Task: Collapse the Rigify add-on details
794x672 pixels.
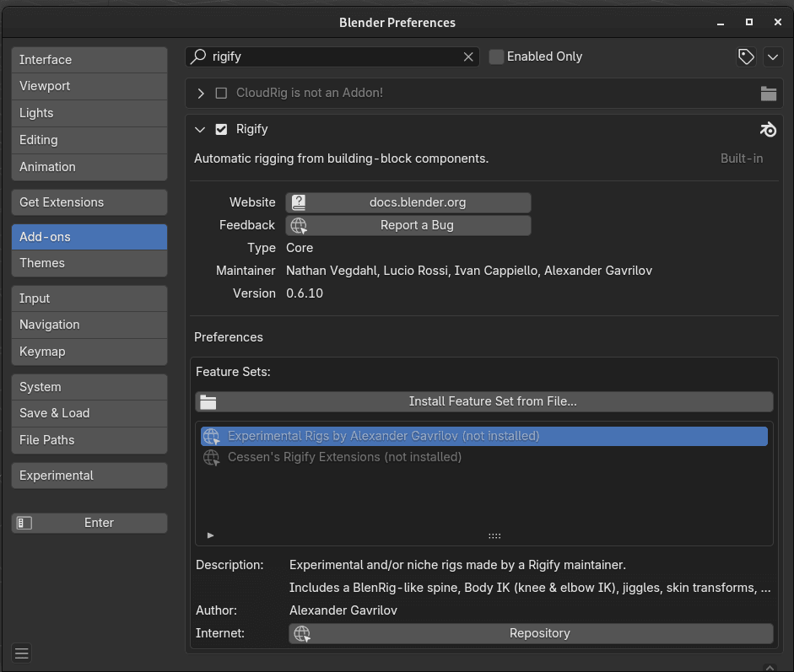Action: (200, 130)
